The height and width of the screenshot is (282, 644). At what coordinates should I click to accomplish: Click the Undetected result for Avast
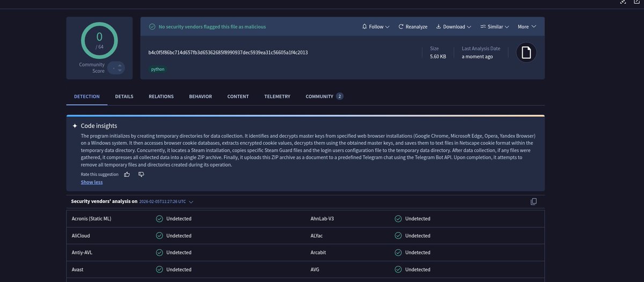[x=179, y=270]
